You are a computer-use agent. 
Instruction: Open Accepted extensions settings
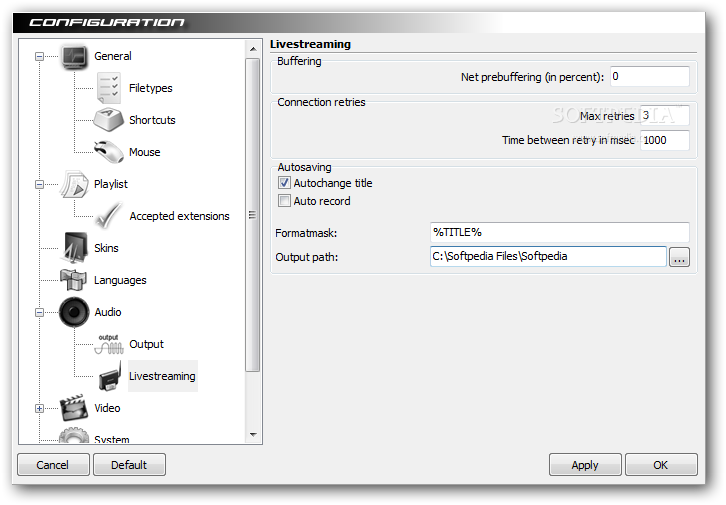(x=179, y=216)
